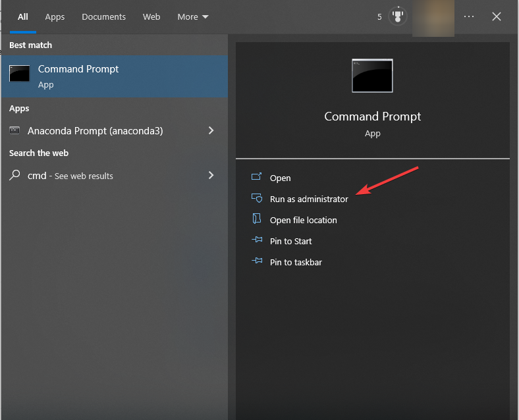Switch to the Apps tab
Image resolution: width=519 pixels, height=420 pixels.
tap(55, 16)
